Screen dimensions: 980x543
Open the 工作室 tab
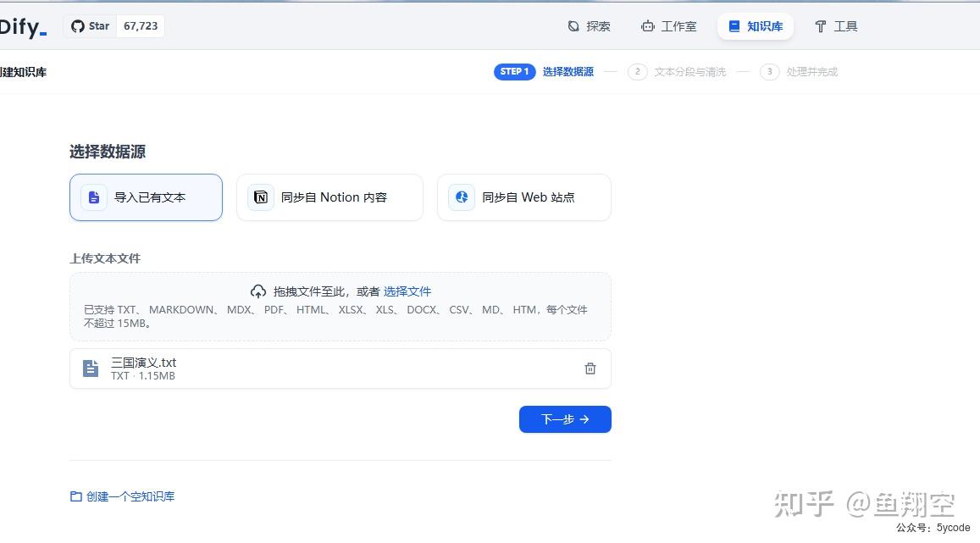(x=669, y=26)
